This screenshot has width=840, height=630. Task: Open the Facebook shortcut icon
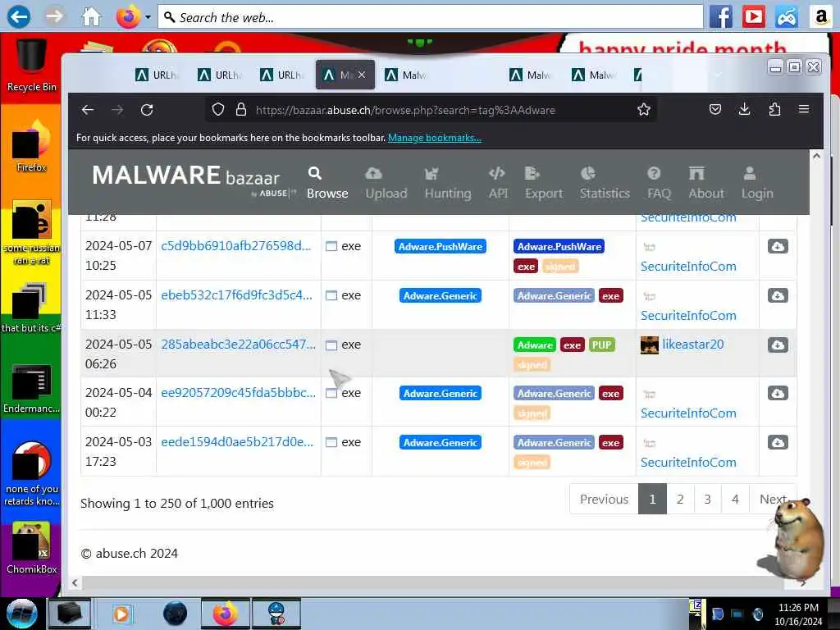(720, 16)
